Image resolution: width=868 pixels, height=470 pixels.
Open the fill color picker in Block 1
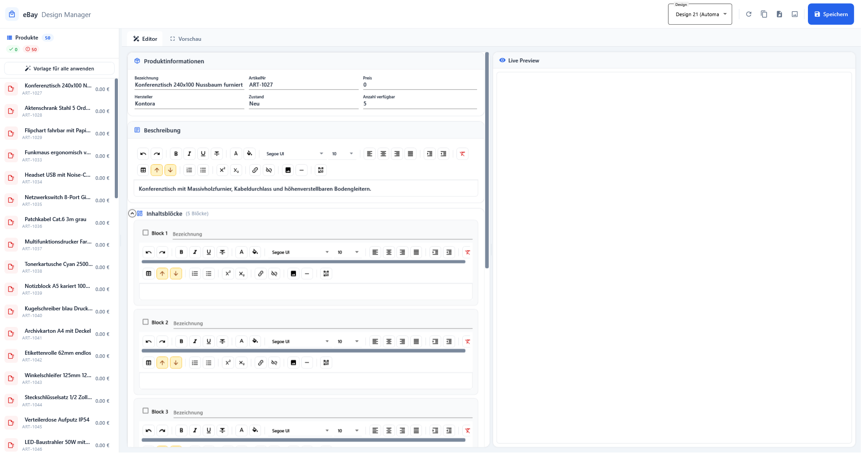(255, 252)
